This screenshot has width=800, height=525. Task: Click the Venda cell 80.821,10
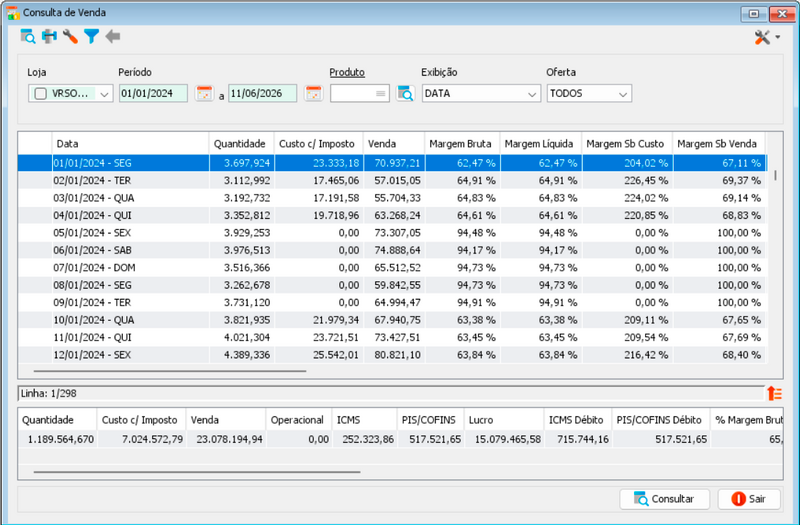tap(394, 355)
